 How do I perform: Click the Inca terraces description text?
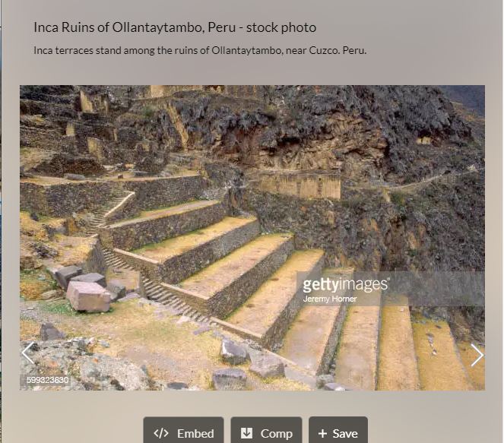click(x=200, y=51)
